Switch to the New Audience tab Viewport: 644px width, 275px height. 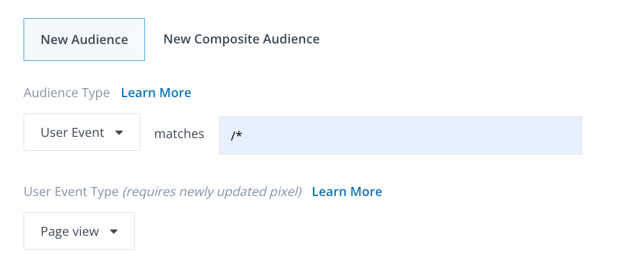pos(84,40)
